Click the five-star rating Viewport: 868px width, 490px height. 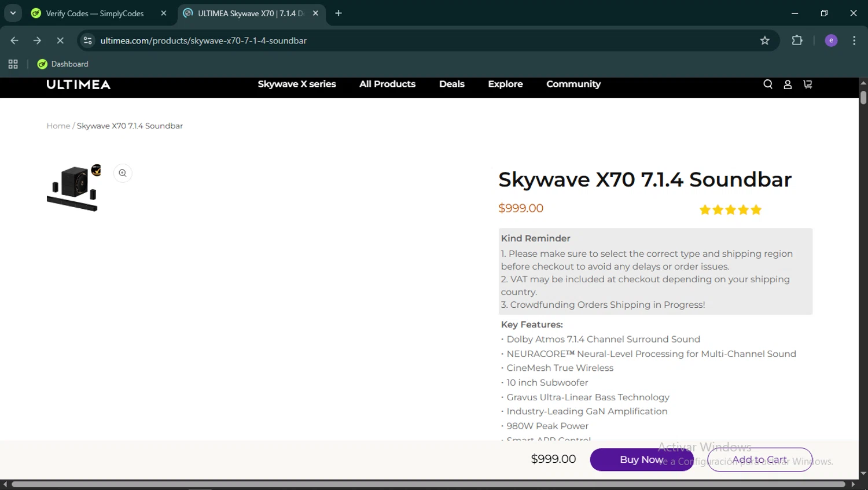pyautogui.click(x=730, y=210)
